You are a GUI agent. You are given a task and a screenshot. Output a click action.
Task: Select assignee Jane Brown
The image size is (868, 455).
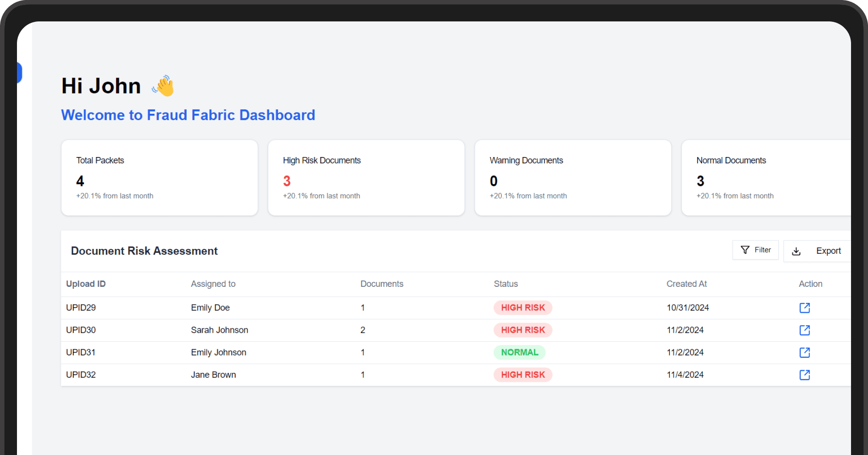213,375
